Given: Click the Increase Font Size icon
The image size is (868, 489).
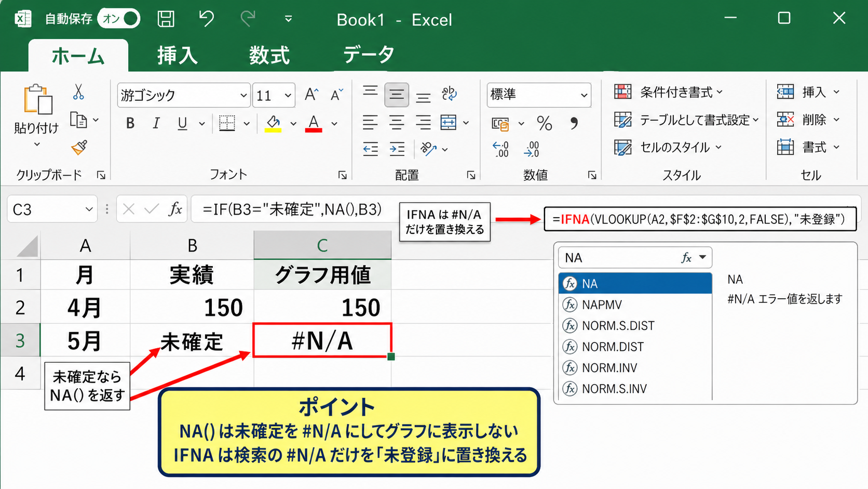Looking at the screenshot, I should tap(311, 95).
